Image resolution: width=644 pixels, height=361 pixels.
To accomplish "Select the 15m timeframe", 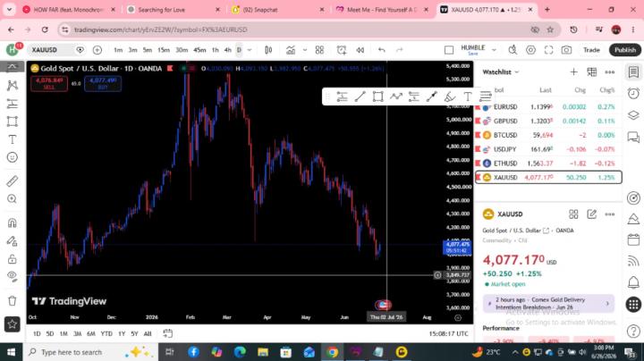I will click(x=164, y=50).
